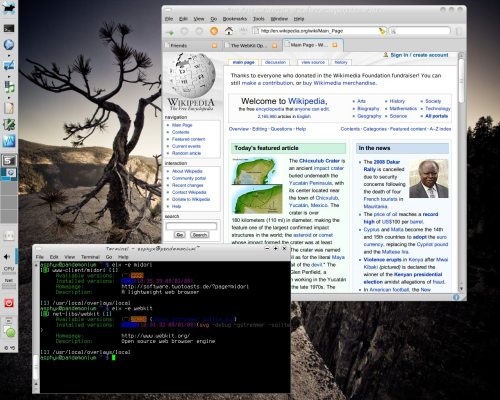The height and width of the screenshot is (400, 500).
Task: Go forward in the browser toolbar
Action: point(199,31)
